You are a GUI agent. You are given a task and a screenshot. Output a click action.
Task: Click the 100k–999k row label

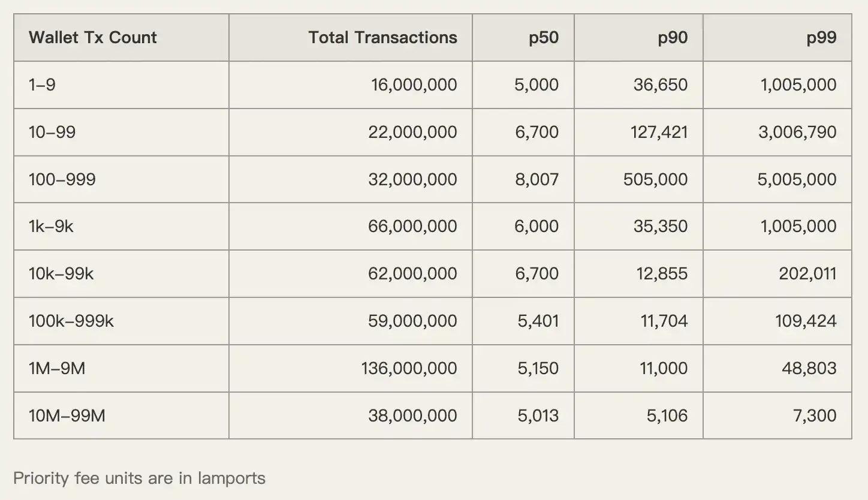click(x=71, y=321)
